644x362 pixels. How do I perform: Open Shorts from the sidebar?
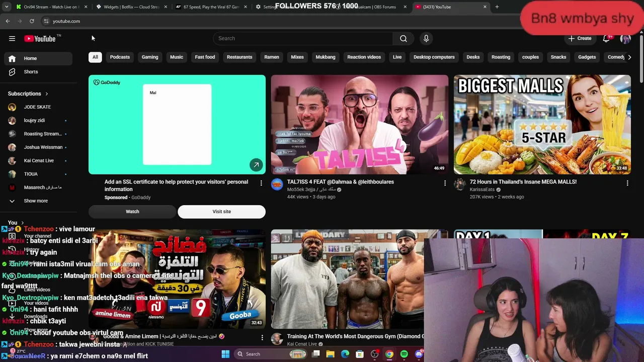tap(38, 72)
